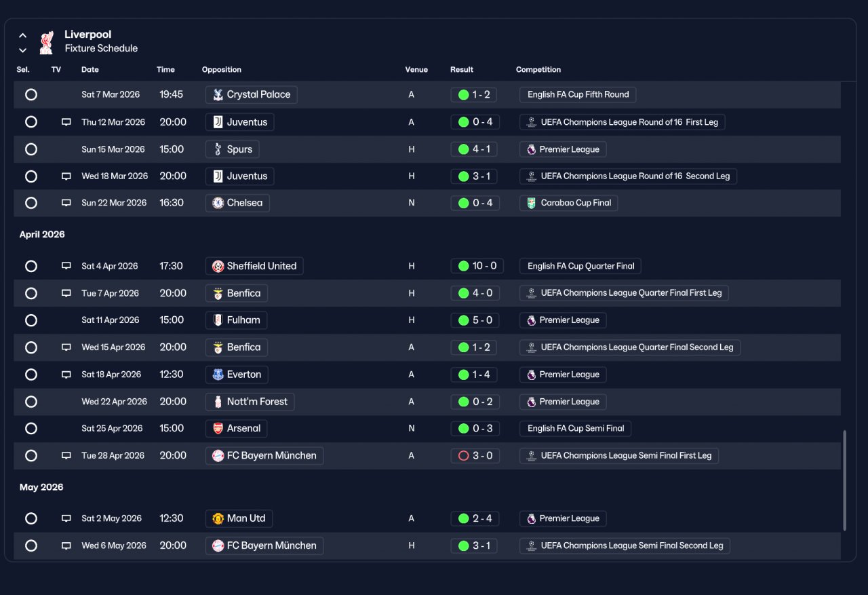
Task: Select radio button for Man Utd 2 May match
Action: [x=31, y=518]
